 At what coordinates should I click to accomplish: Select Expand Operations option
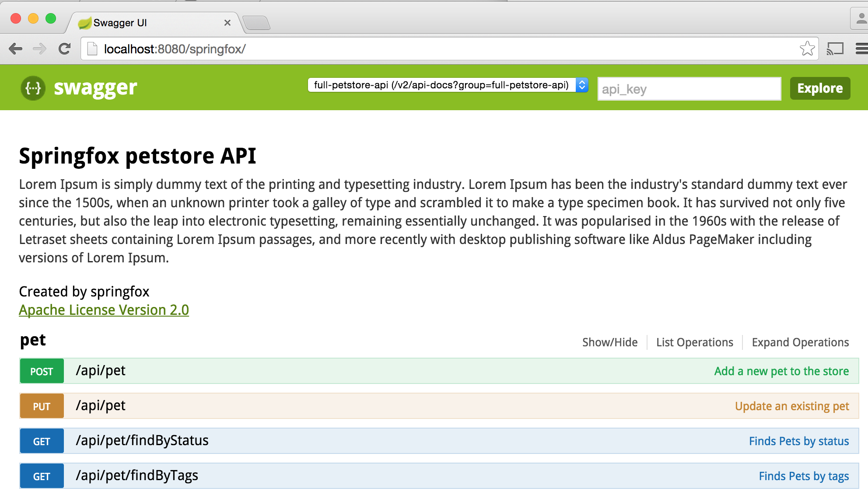coord(801,342)
